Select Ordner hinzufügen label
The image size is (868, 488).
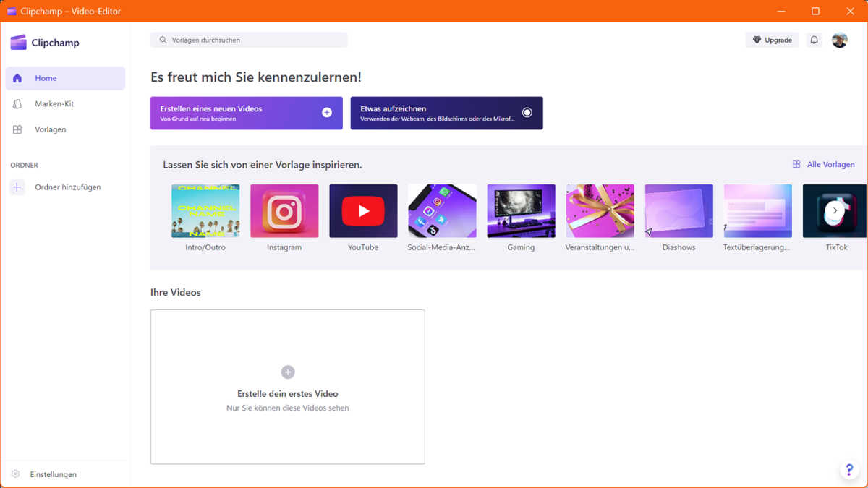pyautogui.click(x=68, y=187)
